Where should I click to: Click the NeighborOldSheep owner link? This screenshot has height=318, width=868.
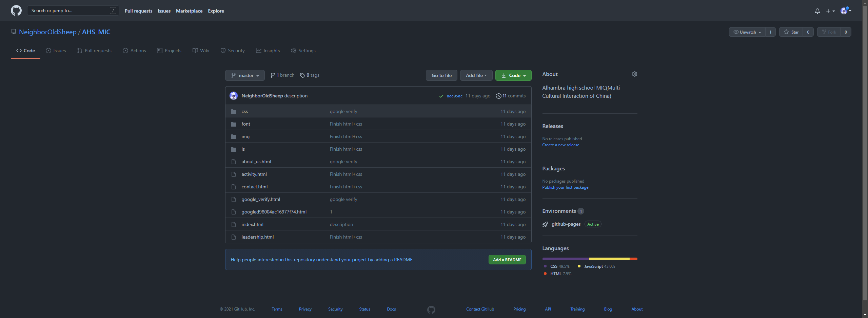(x=48, y=32)
